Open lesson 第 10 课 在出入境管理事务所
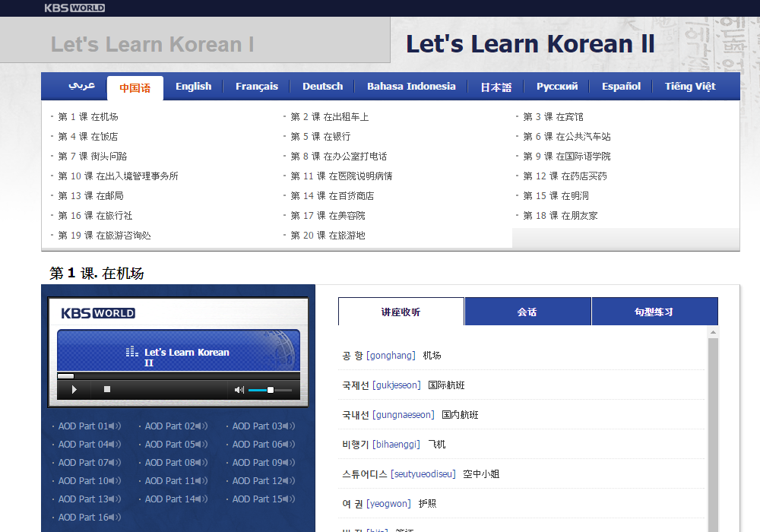This screenshot has height=532, width=760. click(119, 176)
